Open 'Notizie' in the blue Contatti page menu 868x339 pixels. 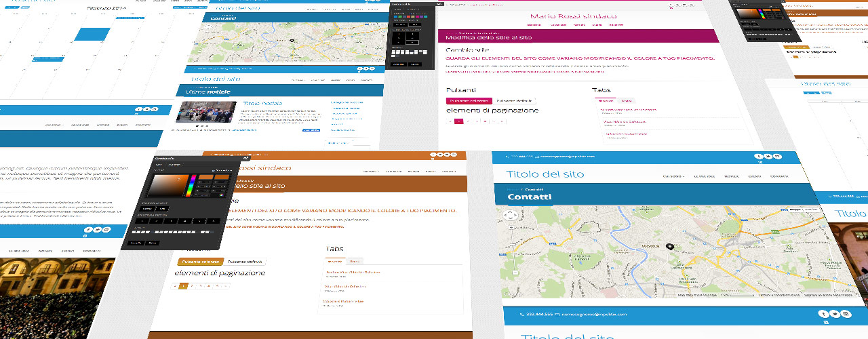[x=732, y=176]
